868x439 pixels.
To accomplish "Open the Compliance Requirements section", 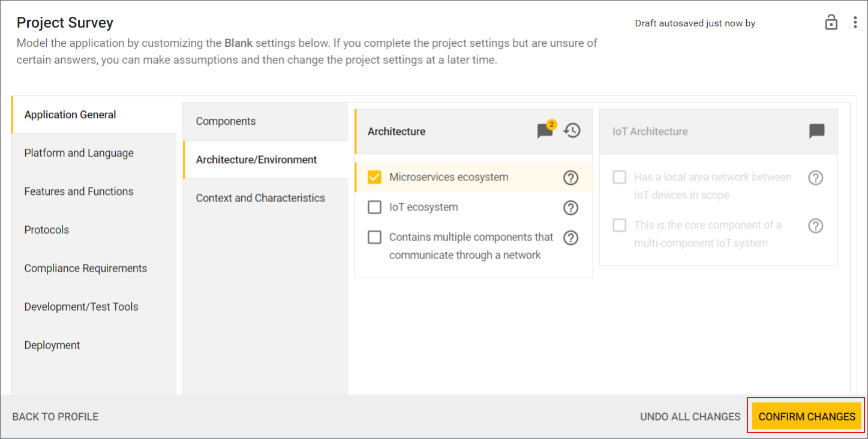I will point(85,268).
